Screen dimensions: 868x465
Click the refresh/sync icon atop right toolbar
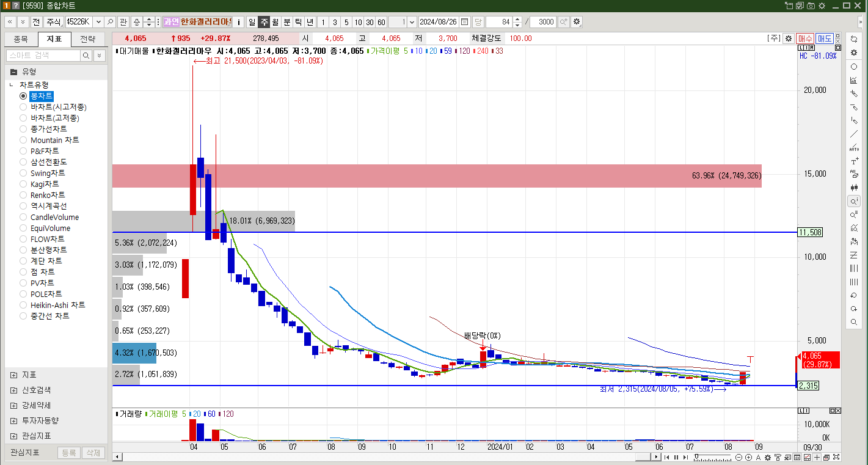point(854,39)
